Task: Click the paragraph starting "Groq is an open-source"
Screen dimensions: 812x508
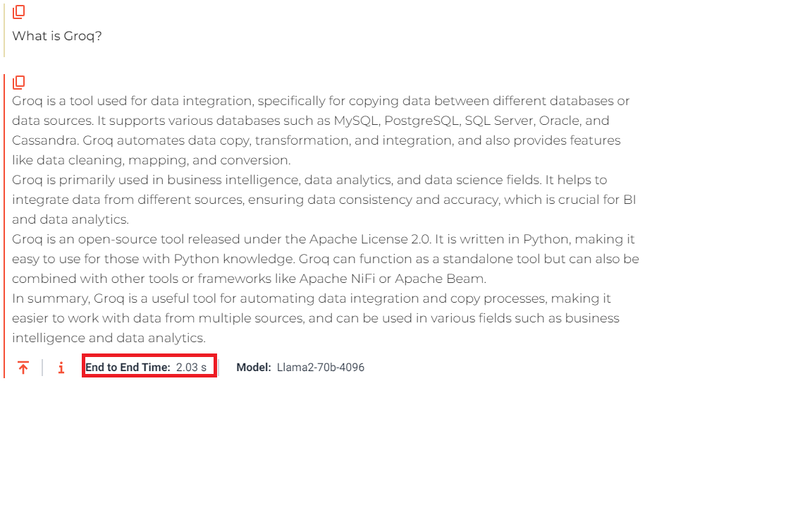Action: coord(326,259)
